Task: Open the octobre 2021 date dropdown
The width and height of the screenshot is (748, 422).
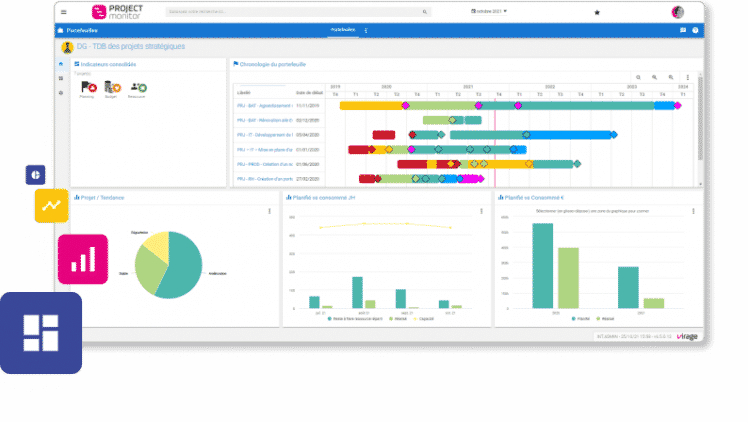Action: (x=489, y=11)
